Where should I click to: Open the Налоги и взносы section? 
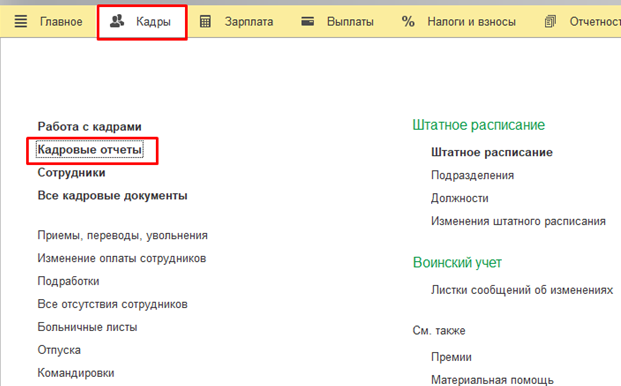point(471,21)
